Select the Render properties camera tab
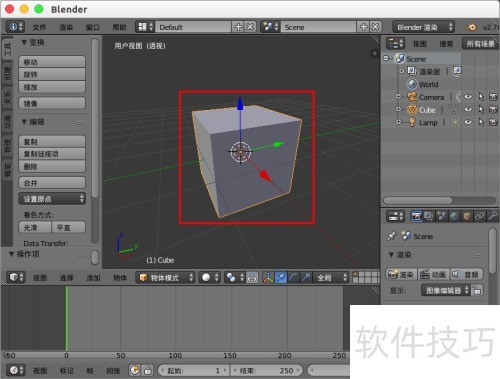 point(416,217)
